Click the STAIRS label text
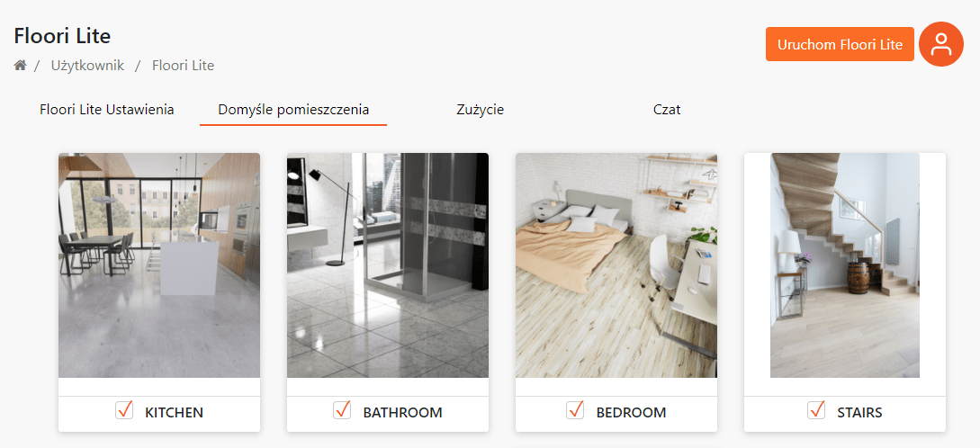This screenshot has height=448, width=980. pyautogui.click(x=859, y=412)
